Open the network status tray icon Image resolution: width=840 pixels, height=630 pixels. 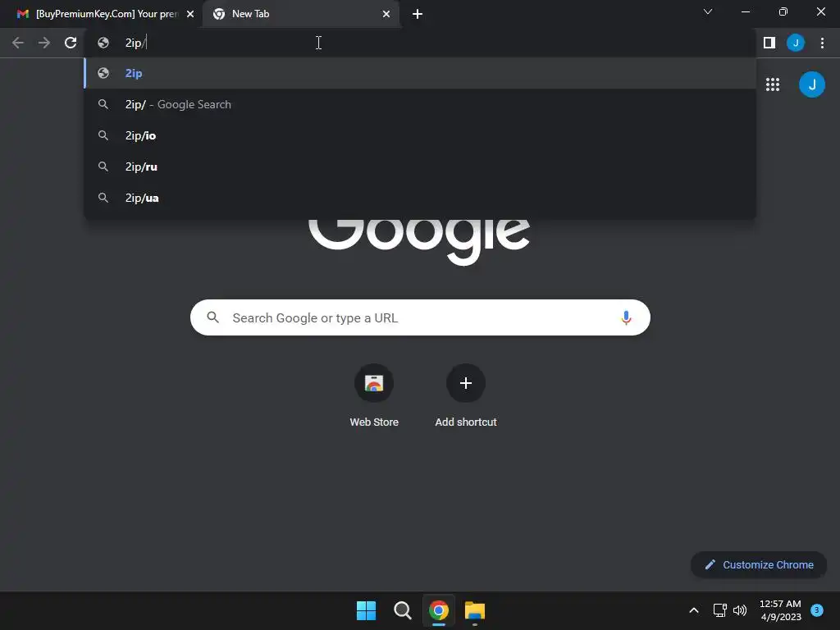click(x=720, y=610)
